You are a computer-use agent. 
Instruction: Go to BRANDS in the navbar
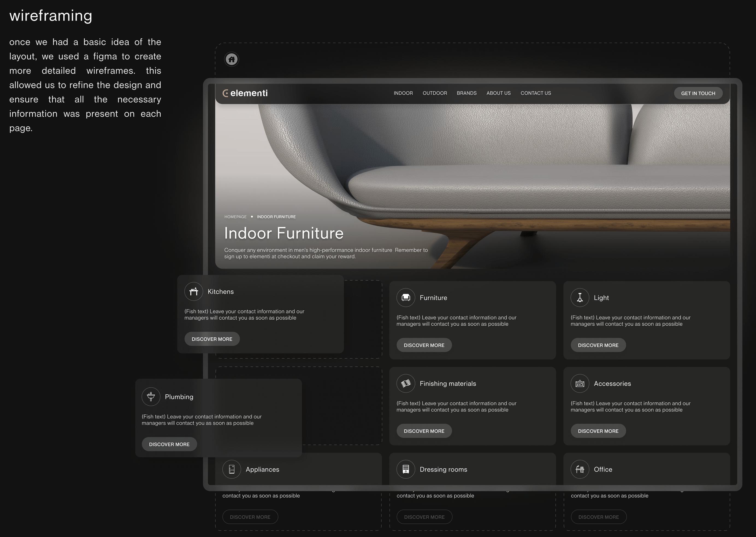pos(466,93)
